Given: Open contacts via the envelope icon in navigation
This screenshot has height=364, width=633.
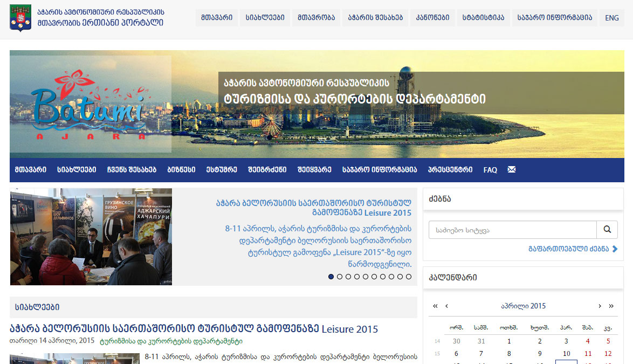Looking at the screenshot, I should [x=511, y=169].
